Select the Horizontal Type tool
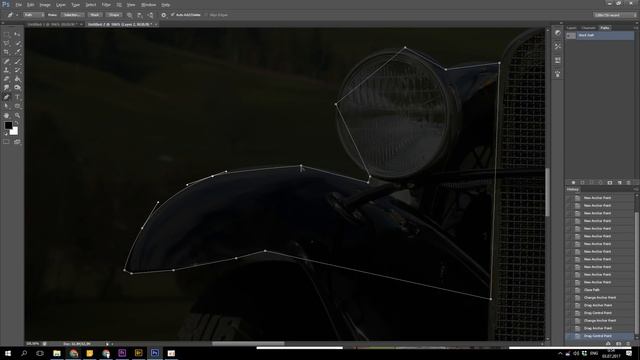Viewport: 640px width, 360px height. (17, 97)
